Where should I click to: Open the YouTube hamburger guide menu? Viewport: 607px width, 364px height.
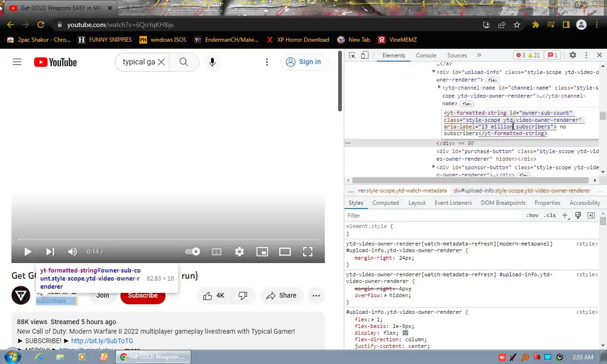[17, 62]
